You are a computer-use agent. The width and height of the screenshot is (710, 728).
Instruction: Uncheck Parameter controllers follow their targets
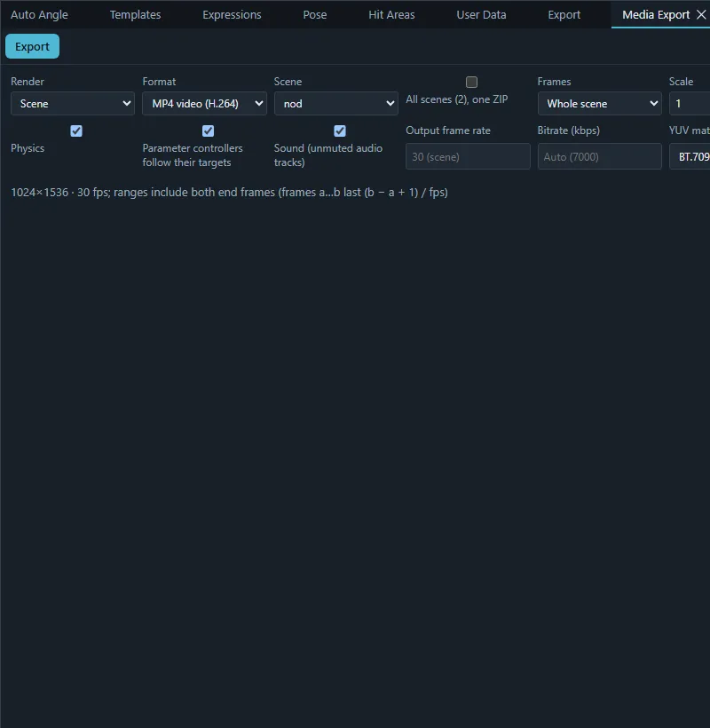coord(208,131)
